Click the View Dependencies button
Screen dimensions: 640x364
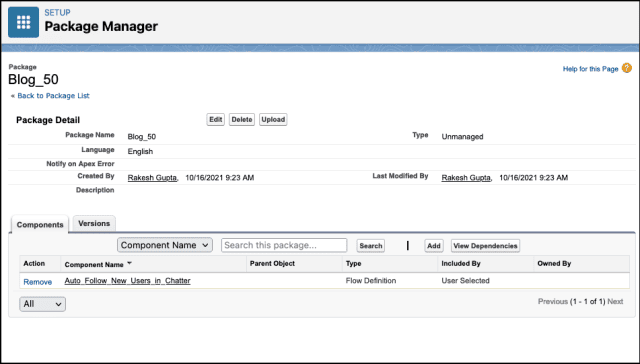click(485, 246)
